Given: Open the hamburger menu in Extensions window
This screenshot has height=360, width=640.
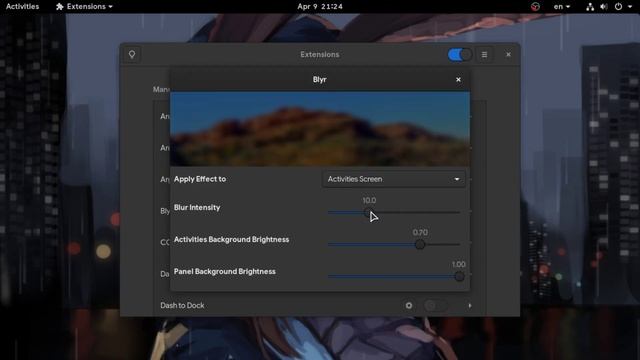Looking at the screenshot, I should click(x=484, y=54).
